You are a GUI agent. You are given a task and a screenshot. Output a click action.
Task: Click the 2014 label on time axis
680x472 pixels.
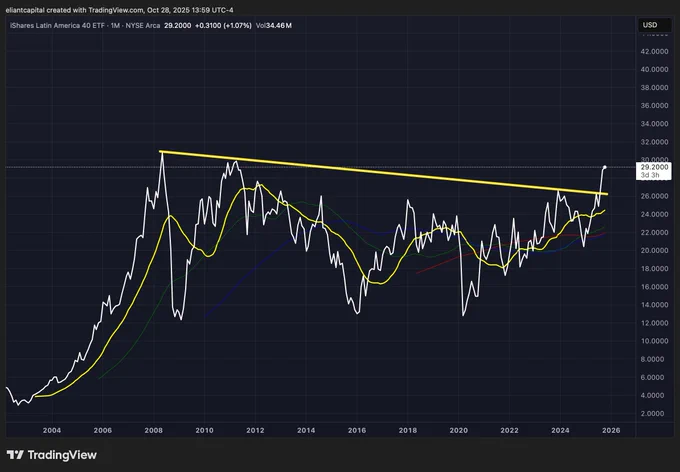click(x=306, y=430)
